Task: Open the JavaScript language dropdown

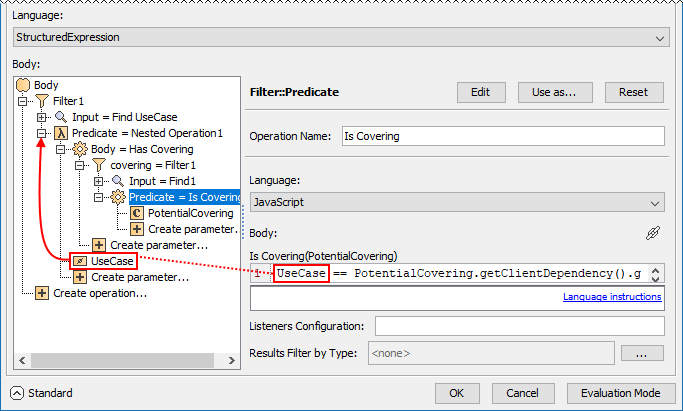Action: pos(654,203)
